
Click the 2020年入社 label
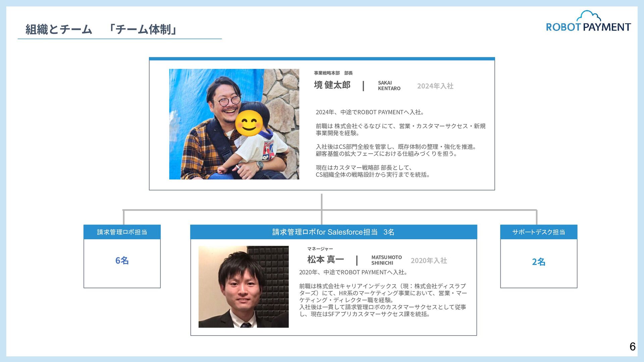coord(429,261)
